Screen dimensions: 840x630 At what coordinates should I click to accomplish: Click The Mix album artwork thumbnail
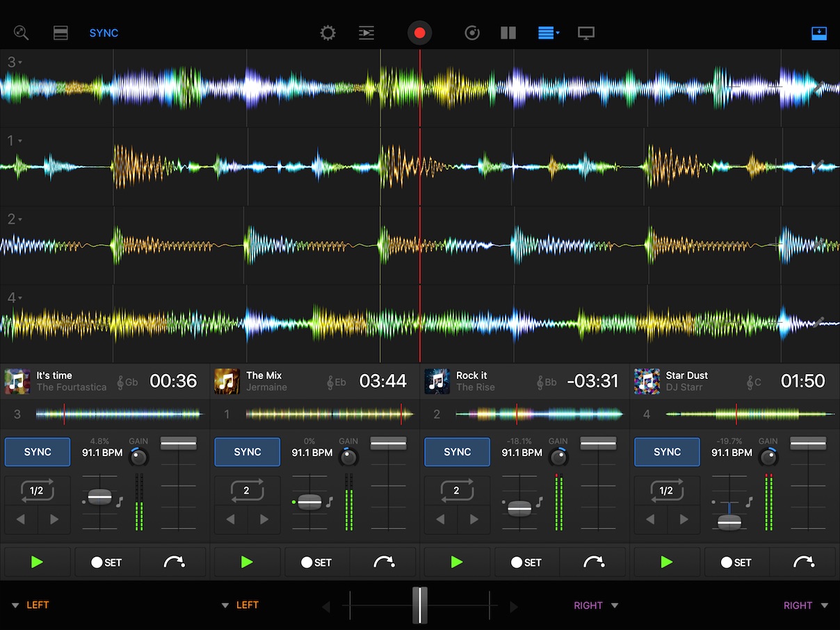click(227, 381)
